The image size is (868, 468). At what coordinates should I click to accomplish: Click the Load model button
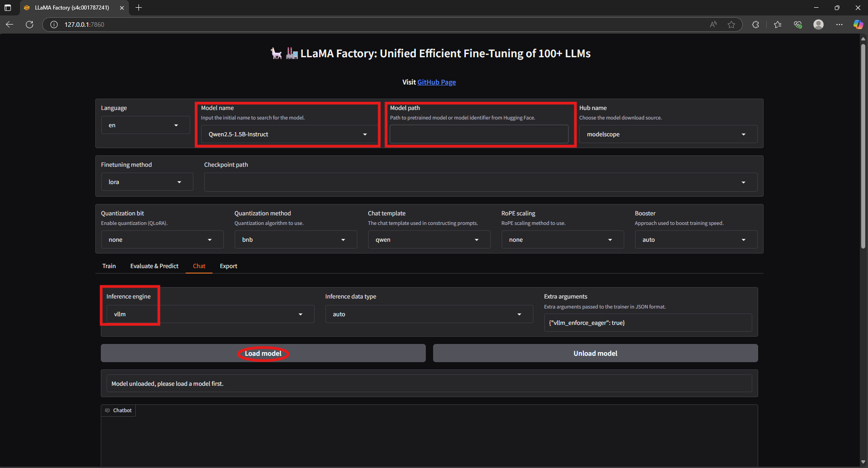(263, 353)
